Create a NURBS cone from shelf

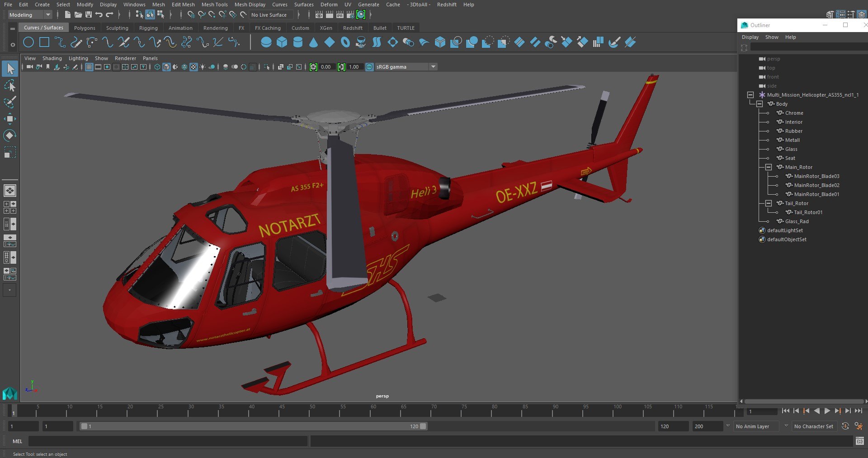coord(314,42)
